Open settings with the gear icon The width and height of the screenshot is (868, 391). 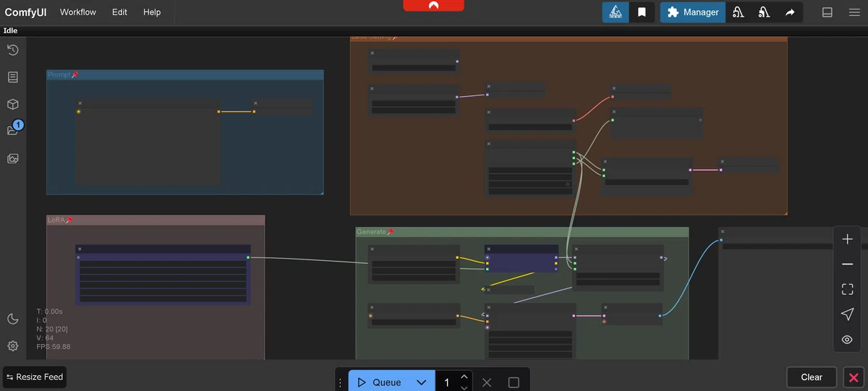click(x=12, y=346)
